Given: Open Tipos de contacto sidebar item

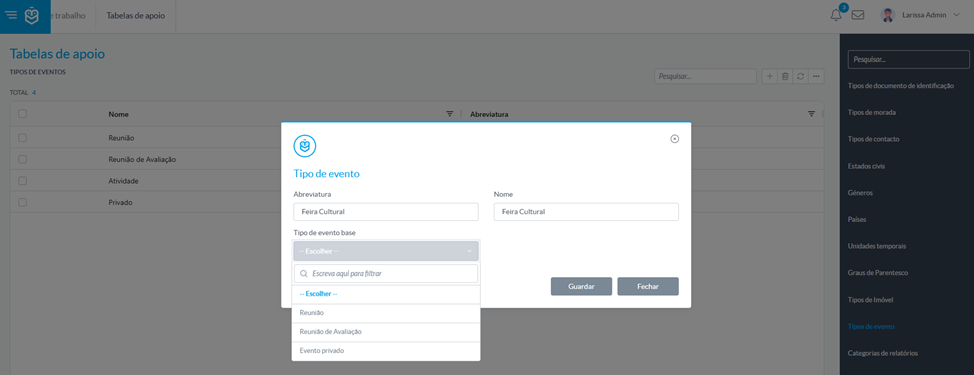Looking at the screenshot, I should [873, 139].
